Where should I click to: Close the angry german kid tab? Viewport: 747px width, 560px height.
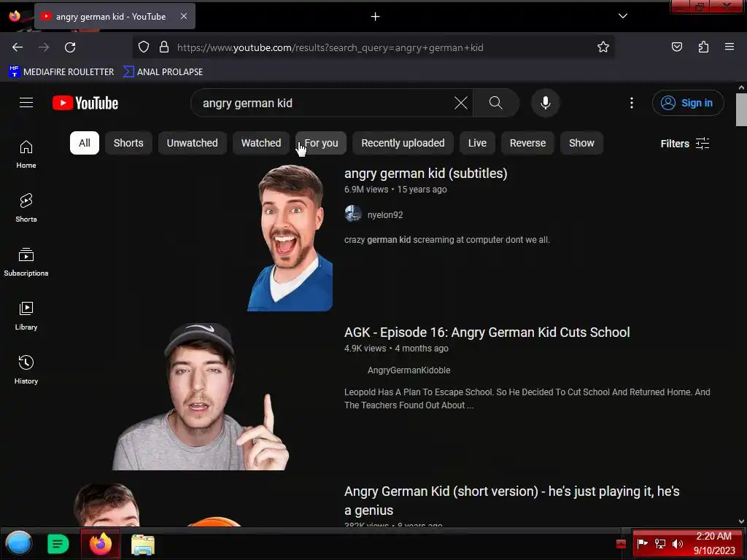pos(183,16)
